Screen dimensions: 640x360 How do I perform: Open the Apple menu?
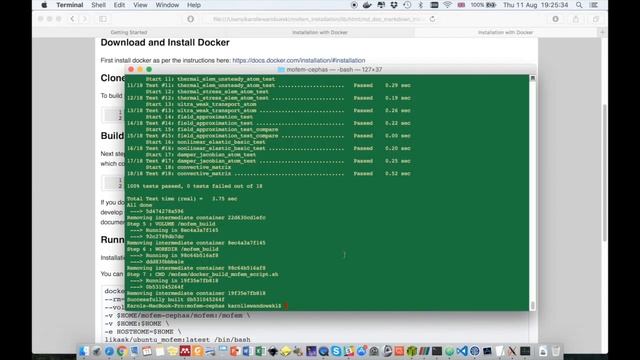44,5
